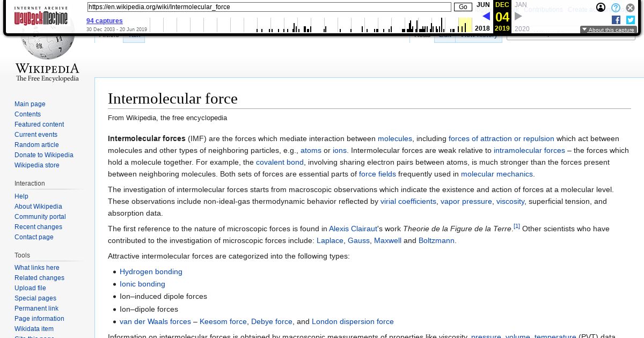Open Recent changes link
Screen dimensions: 644x338
pyautogui.click(x=38, y=227)
